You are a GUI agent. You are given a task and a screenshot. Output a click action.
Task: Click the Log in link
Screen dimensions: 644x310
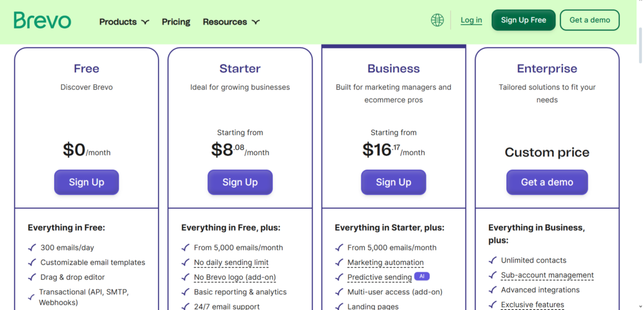pos(471,20)
